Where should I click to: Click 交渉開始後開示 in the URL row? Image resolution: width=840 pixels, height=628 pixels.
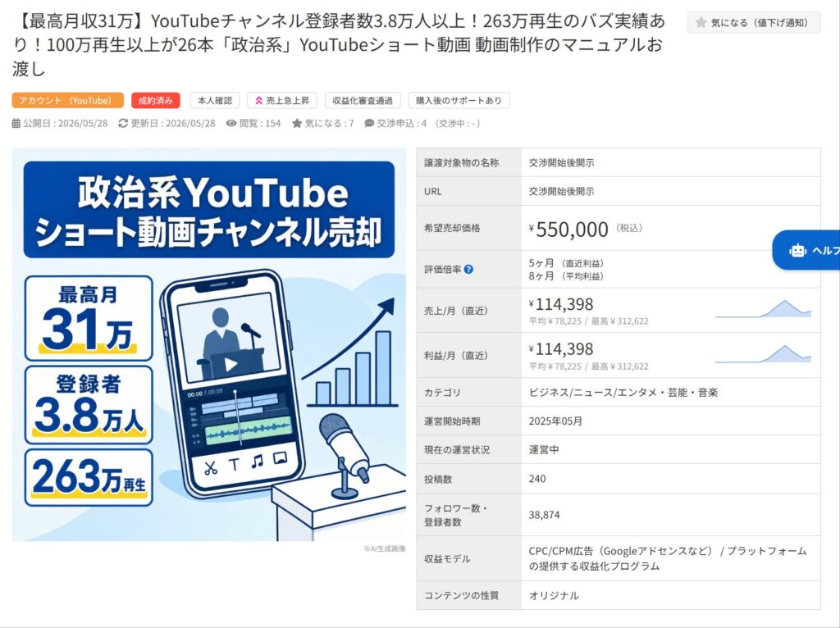coord(561,191)
